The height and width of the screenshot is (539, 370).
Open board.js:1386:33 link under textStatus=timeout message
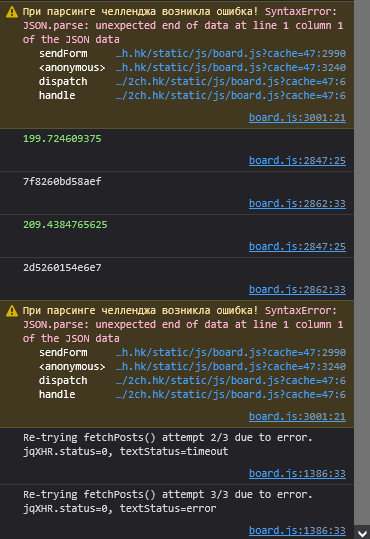[297, 474]
